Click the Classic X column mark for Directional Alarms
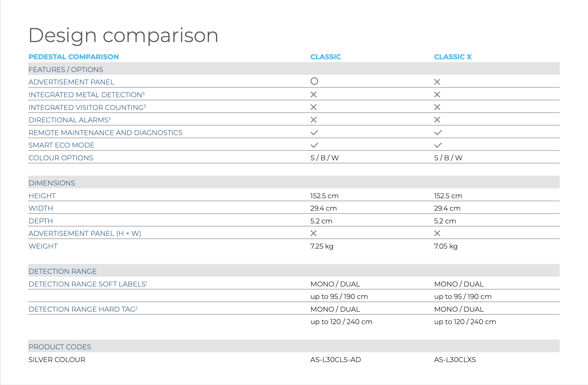 pyautogui.click(x=437, y=120)
